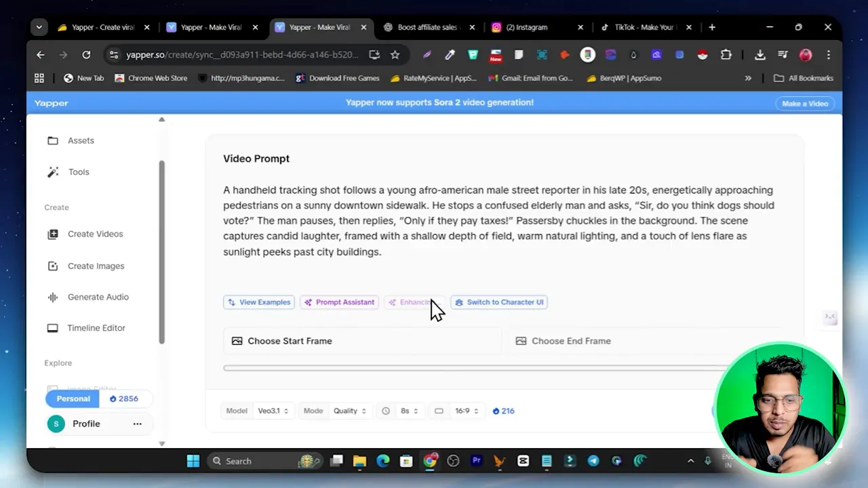
Task: Open the Mode Quality dropdown
Action: pyautogui.click(x=350, y=410)
